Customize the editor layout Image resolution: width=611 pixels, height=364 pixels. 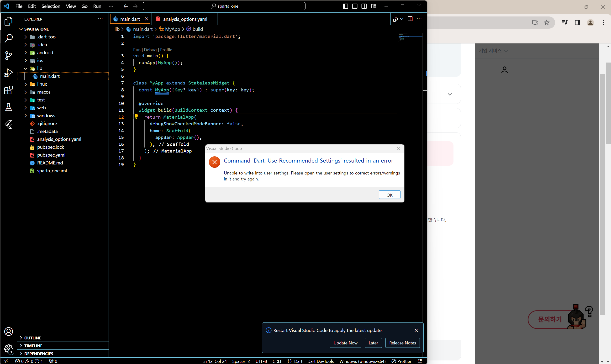click(x=374, y=6)
